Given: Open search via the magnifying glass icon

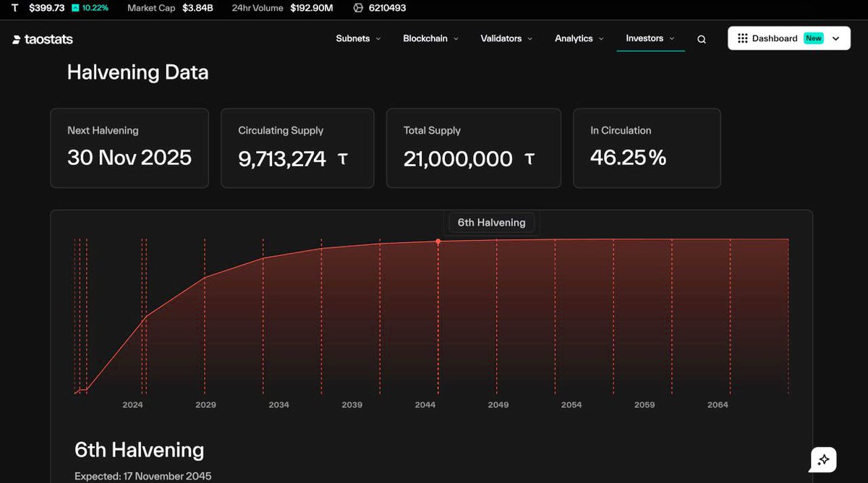Looking at the screenshot, I should [700, 39].
